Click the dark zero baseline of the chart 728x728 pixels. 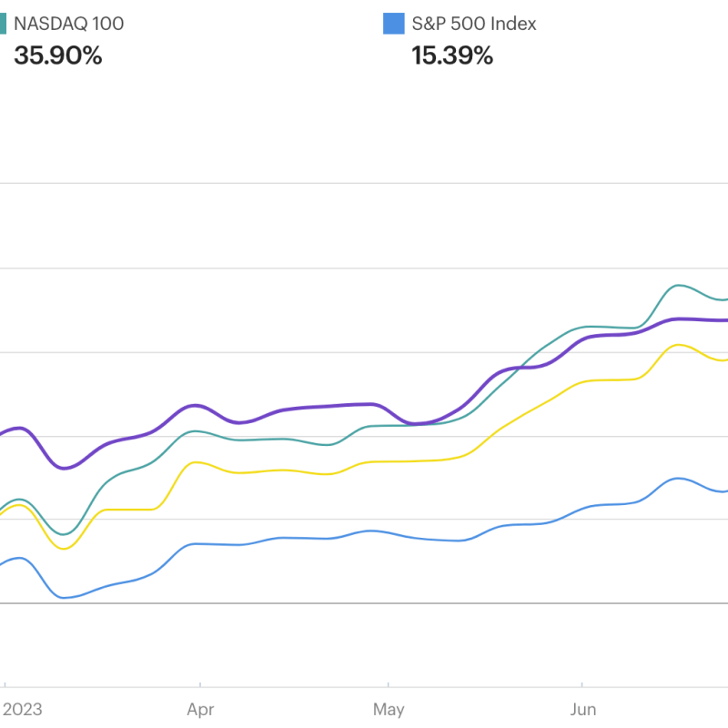[364, 602]
